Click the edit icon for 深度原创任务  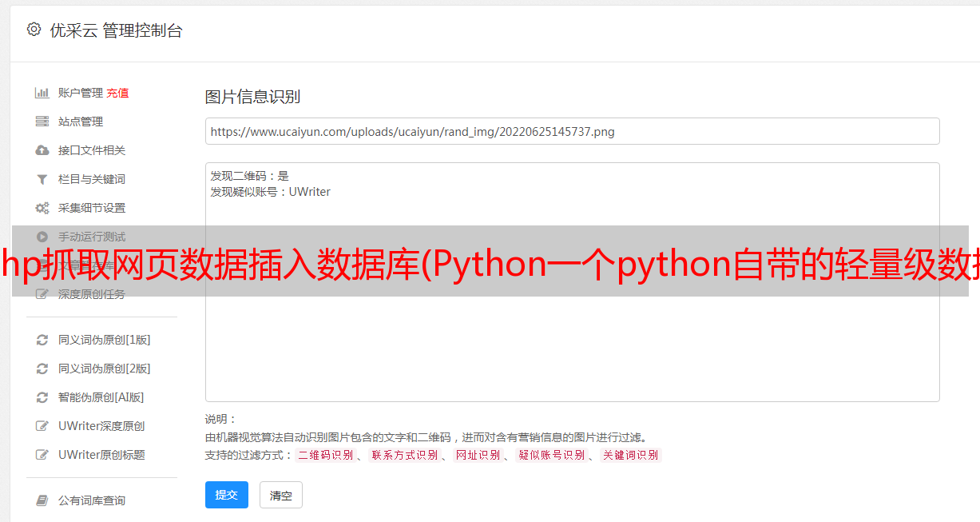[x=42, y=294]
